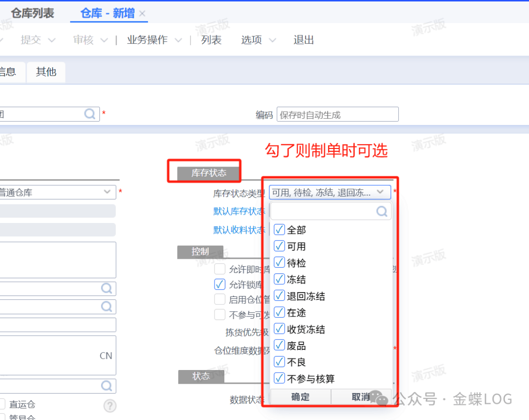Screen dimensions: 529x420
Task: Toggle the 待检 checkbox
Action: click(279, 263)
